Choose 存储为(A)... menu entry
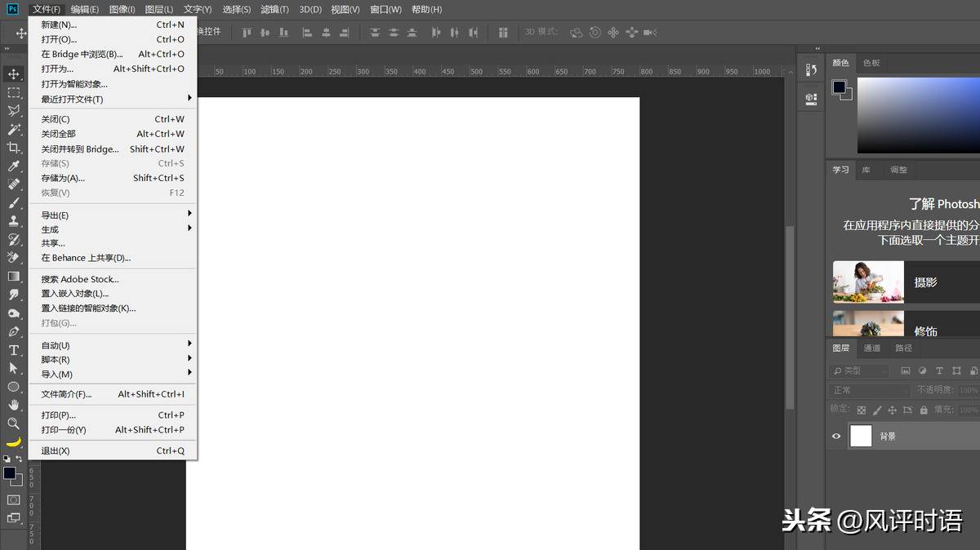 (x=114, y=178)
